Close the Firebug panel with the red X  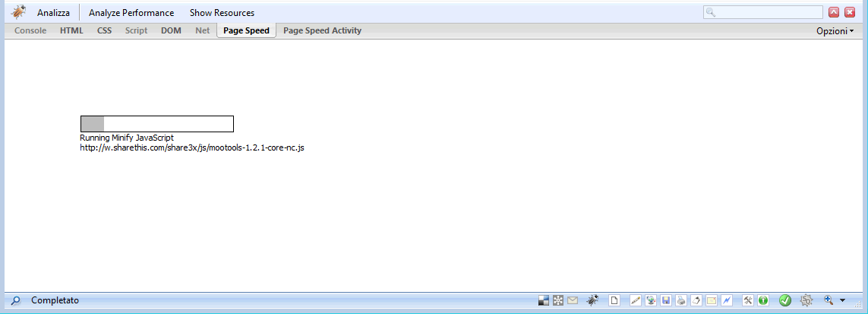(850, 12)
